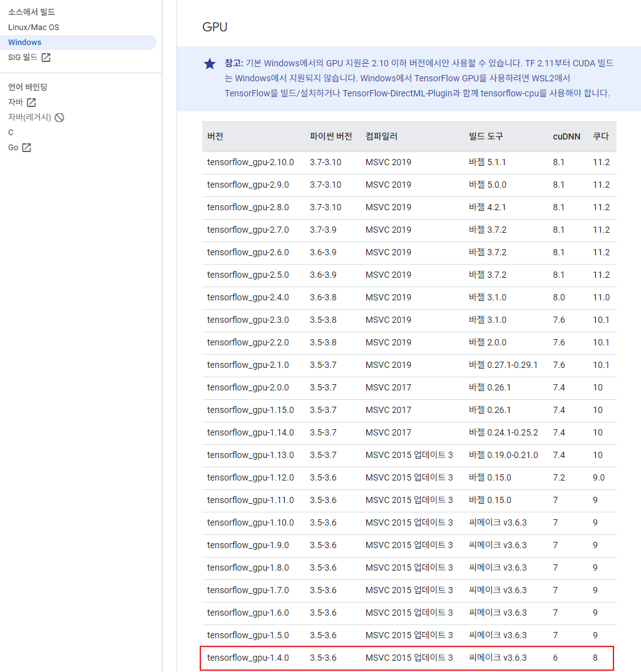The height and width of the screenshot is (672, 641).
Task: Open the SIG 빌드 sidebar link
Action: (23, 58)
